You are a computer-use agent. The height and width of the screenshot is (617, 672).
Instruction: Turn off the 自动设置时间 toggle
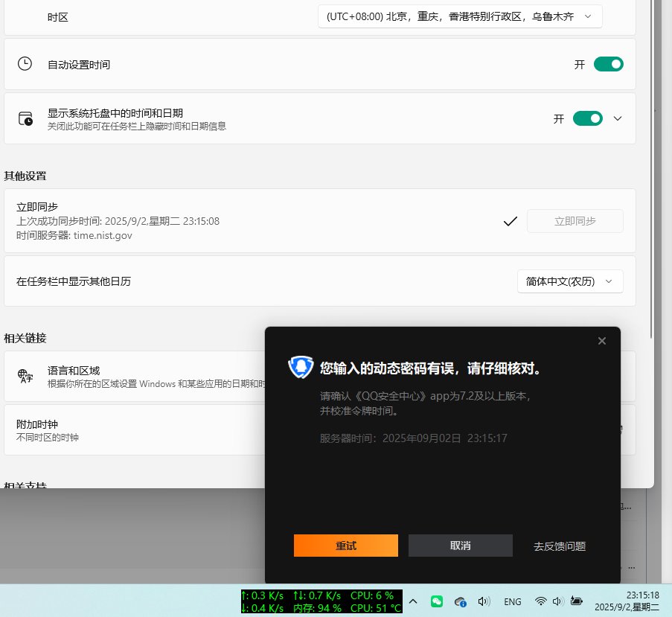pyautogui.click(x=608, y=65)
